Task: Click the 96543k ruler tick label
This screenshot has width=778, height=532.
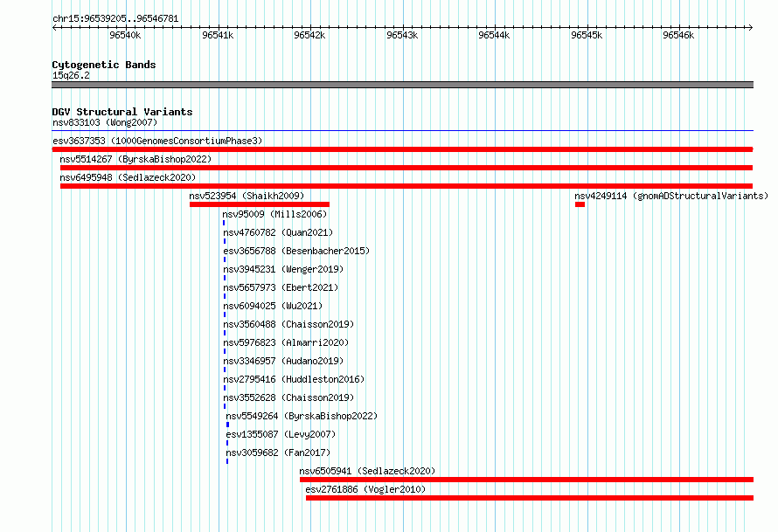Action: pyautogui.click(x=402, y=35)
